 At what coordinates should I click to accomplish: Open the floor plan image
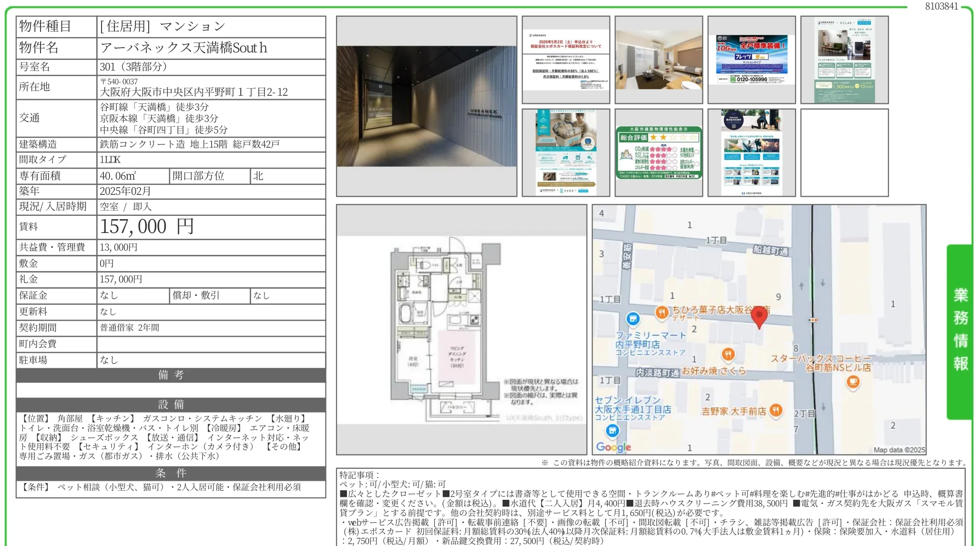click(461, 330)
